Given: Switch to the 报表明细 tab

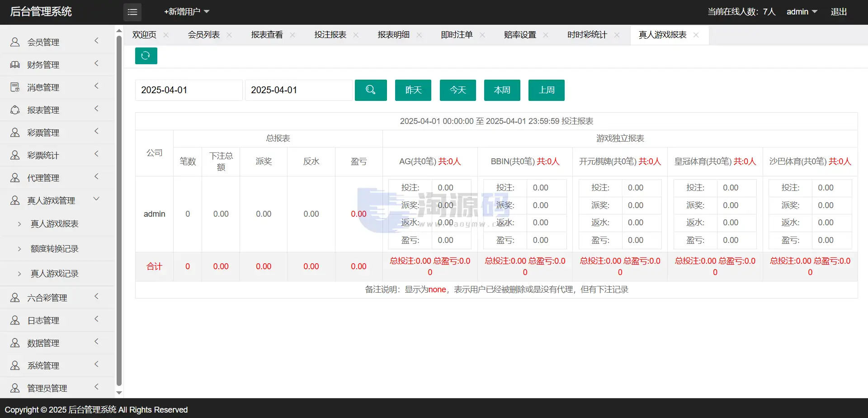Looking at the screenshot, I should [393, 35].
